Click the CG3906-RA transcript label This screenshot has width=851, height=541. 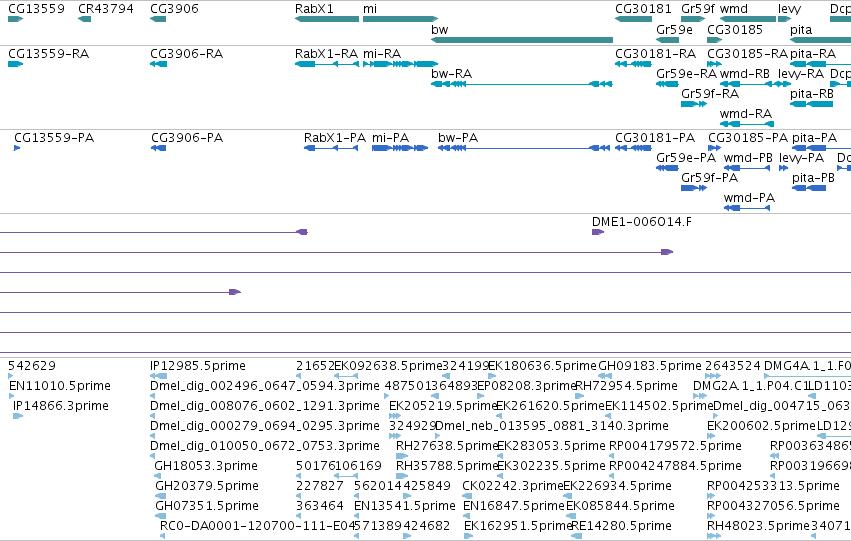[x=186, y=54]
